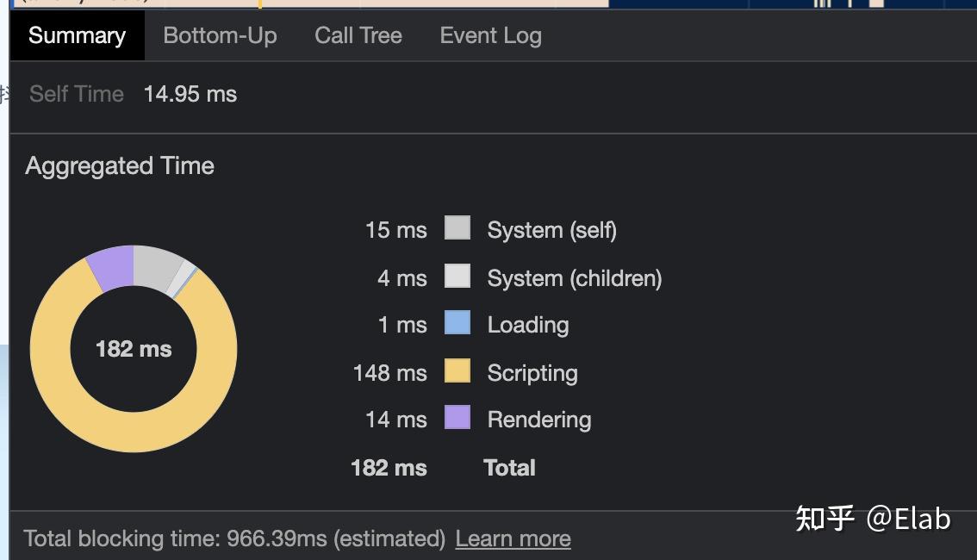Click the purple Rendering color swatch
This screenshot has width=977, height=560.
click(457, 418)
